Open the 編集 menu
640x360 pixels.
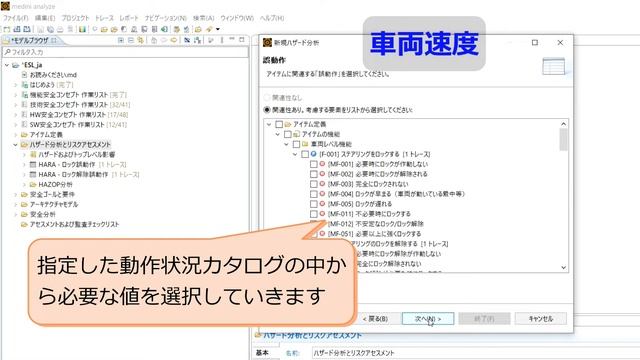point(44,18)
